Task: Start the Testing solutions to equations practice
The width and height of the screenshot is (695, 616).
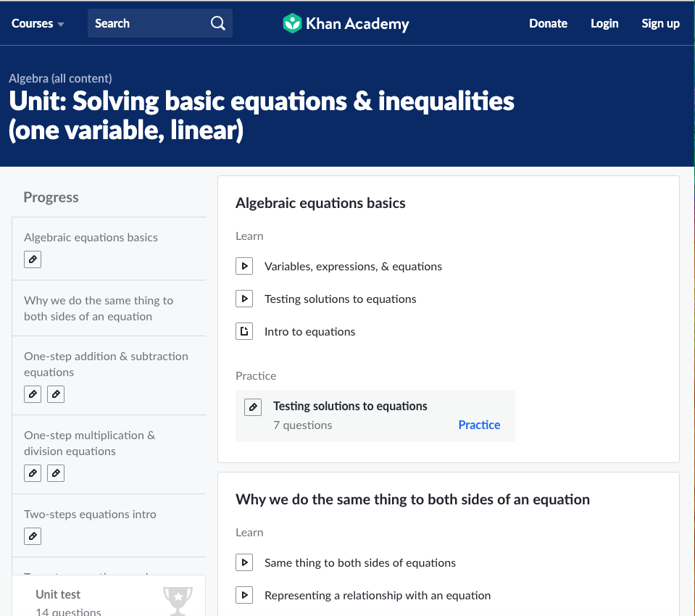Action: point(479,425)
